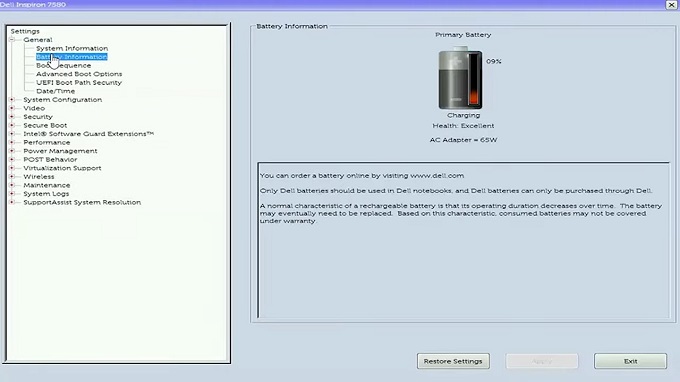
Task: Select Virtualization Support category
Action: pyautogui.click(x=62, y=168)
